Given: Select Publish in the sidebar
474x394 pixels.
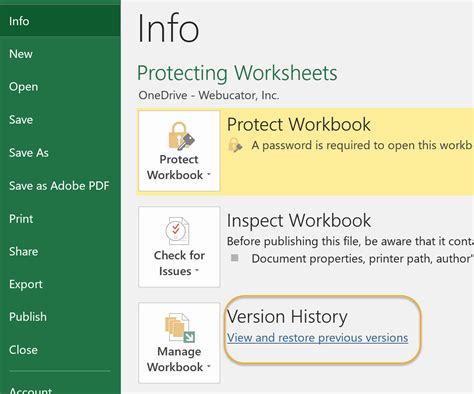Looking at the screenshot, I should coord(60,317).
